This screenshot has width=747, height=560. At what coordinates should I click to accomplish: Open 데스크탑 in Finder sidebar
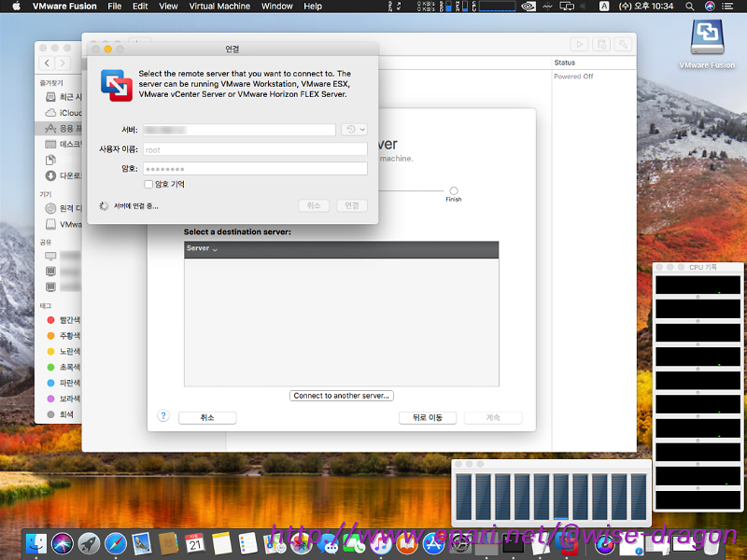pos(63,145)
